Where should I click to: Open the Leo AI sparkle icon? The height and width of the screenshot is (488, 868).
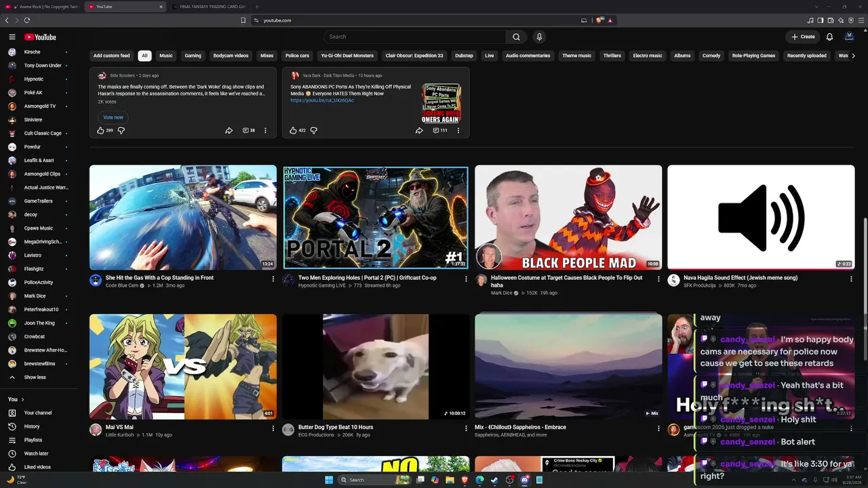click(841, 20)
